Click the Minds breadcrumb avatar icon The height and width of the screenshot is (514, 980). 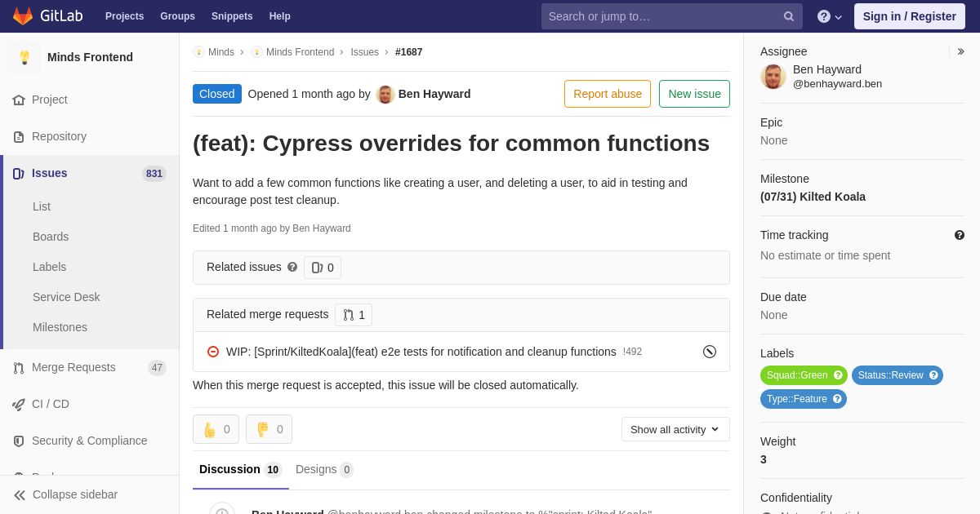point(198,52)
